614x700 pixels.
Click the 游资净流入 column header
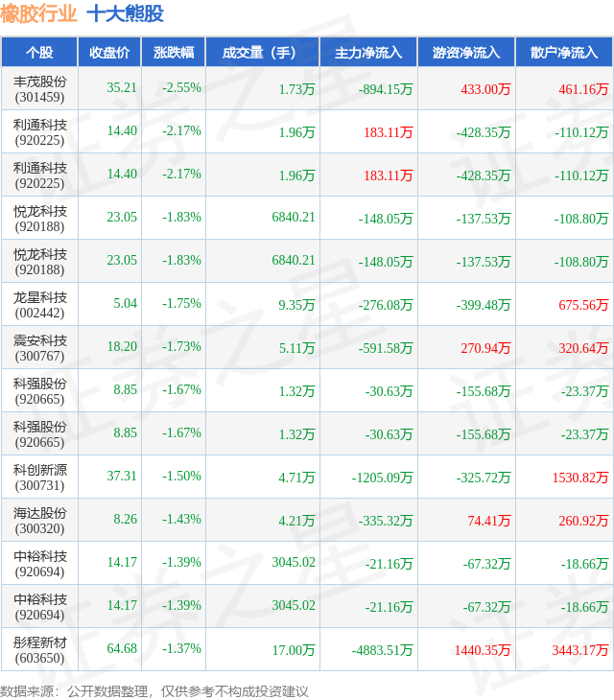[466, 52]
